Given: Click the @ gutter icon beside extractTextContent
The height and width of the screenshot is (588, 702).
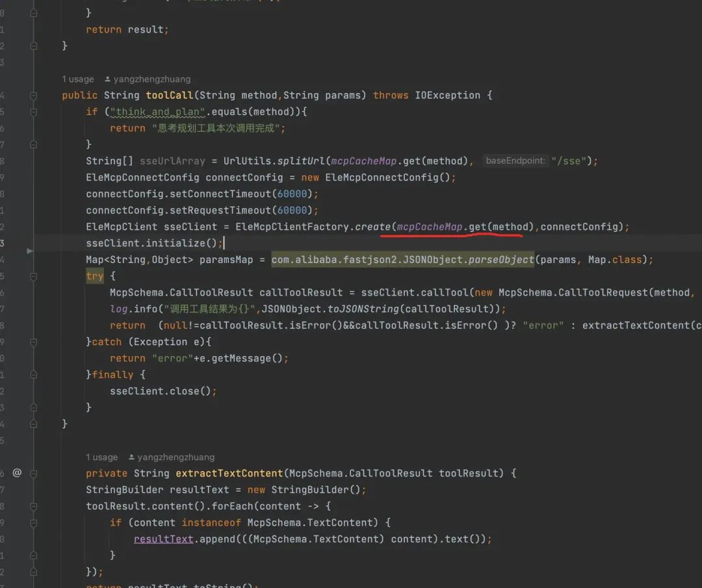Looking at the screenshot, I should click(x=17, y=472).
